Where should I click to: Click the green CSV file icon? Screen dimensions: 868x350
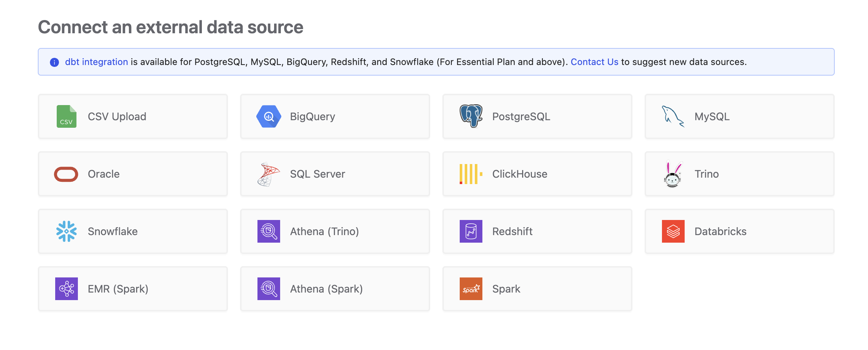click(67, 116)
